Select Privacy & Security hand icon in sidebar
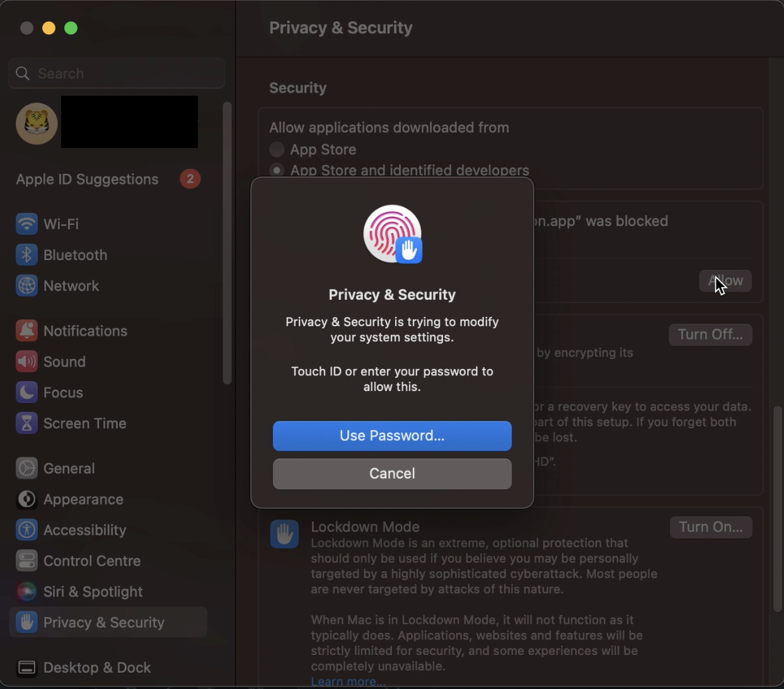This screenshot has width=784, height=689. 26,622
